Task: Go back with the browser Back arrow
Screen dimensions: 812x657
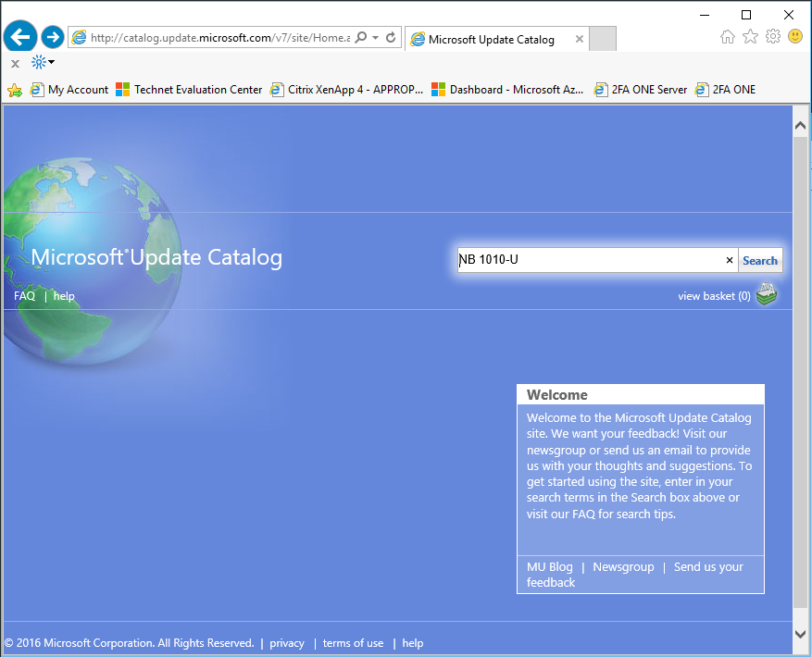Action: (20, 37)
